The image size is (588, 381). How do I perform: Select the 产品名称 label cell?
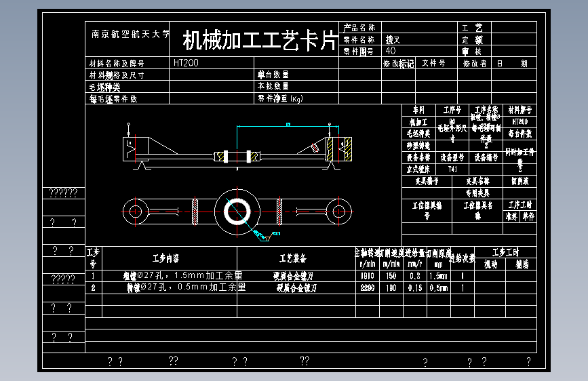point(359,27)
